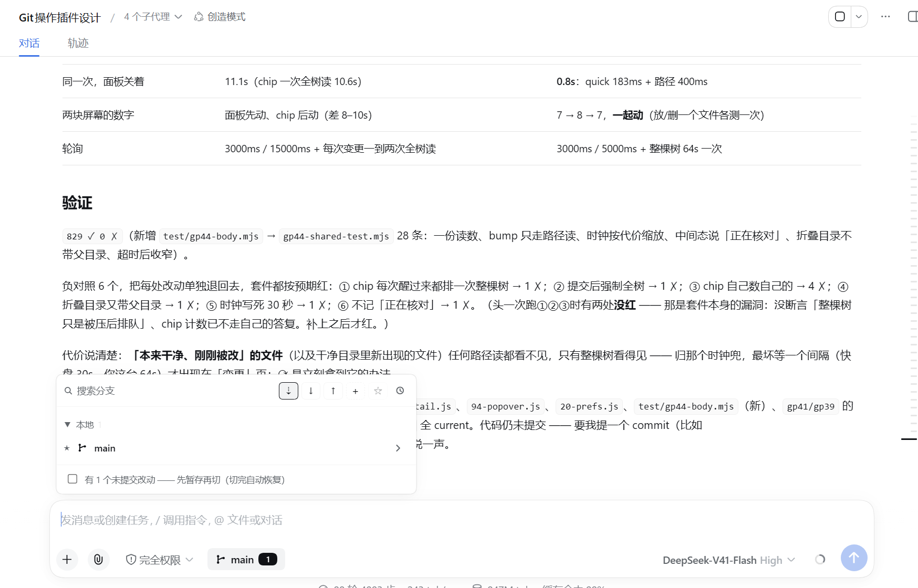Click the Git操作插件设计 title
Viewport: 918px width, 588px height.
(x=59, y=17)
